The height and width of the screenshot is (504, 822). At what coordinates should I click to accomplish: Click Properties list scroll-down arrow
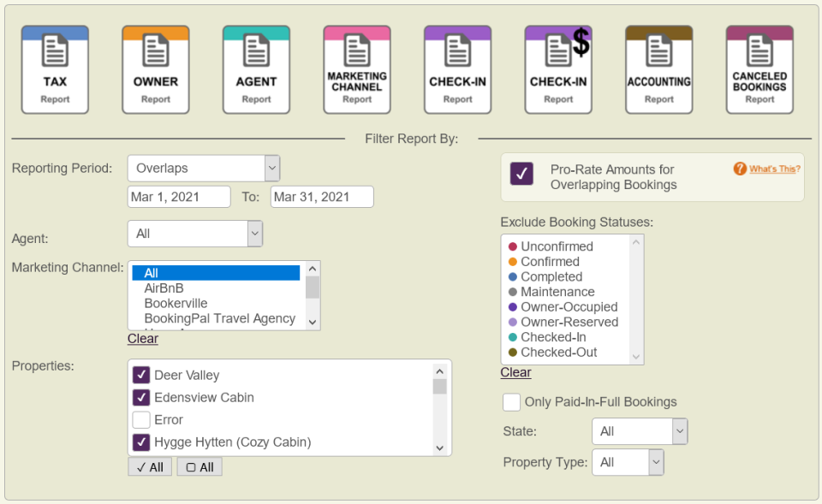[x=440, y=448]
